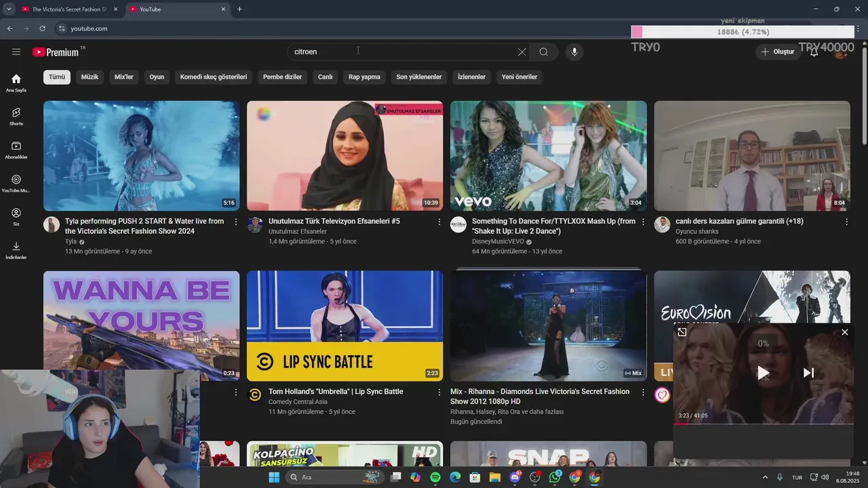Image resolution: width=868 pixels, height=488 pixels.
Task: Open YouTube notifications bell
Action: pos(814,52)
